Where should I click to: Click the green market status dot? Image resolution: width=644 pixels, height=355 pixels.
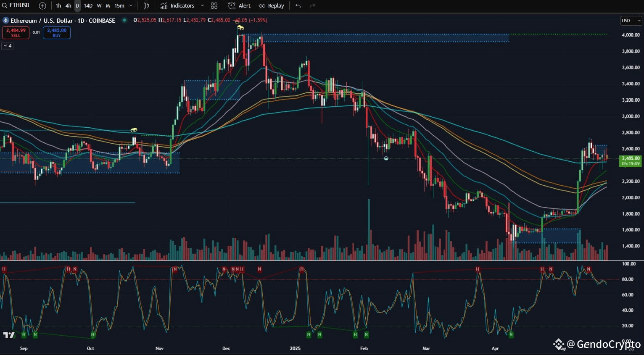124,20
